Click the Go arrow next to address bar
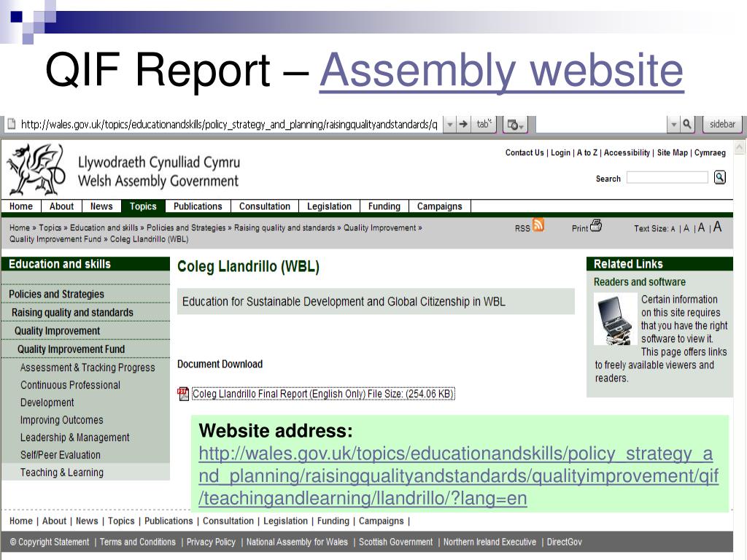Viewport: 747px width, 560px height. coord(463,125)
